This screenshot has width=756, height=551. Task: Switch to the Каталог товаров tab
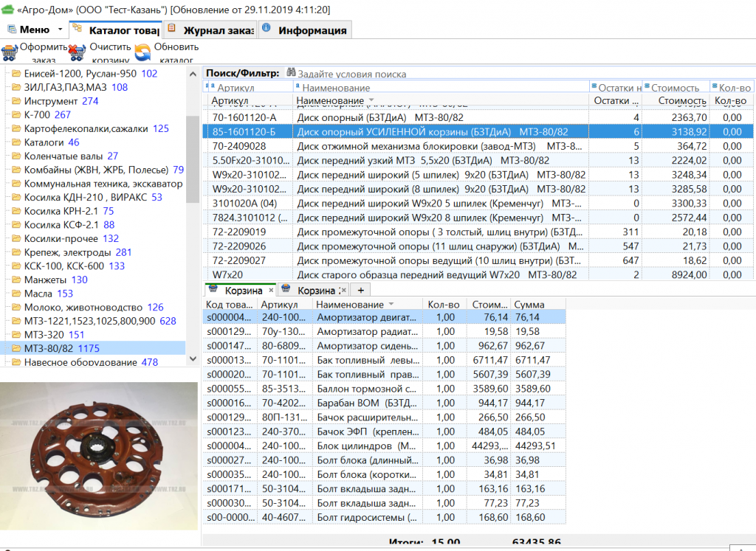point(116,30)
